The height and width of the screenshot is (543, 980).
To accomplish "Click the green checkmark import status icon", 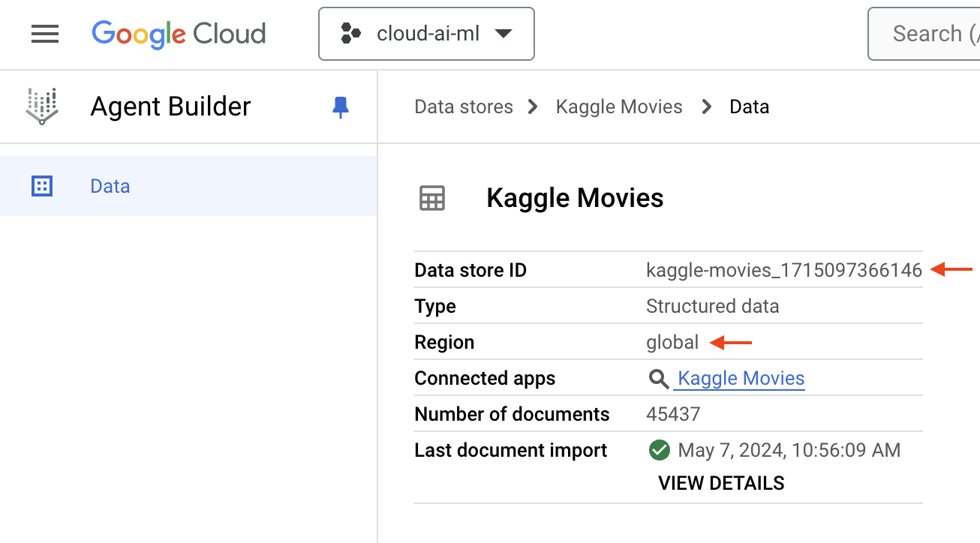I will pyautogui.click(x=659, y=450).
